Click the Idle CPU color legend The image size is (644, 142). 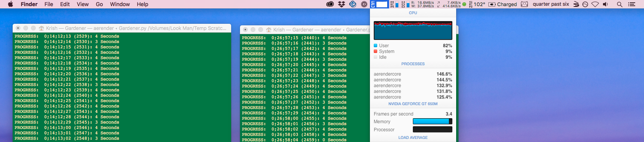376,57
